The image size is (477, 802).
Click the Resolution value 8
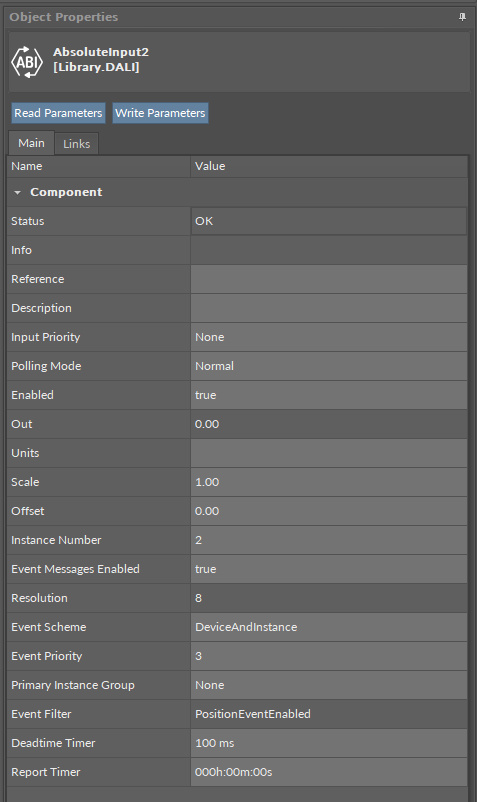click(329, 598)
